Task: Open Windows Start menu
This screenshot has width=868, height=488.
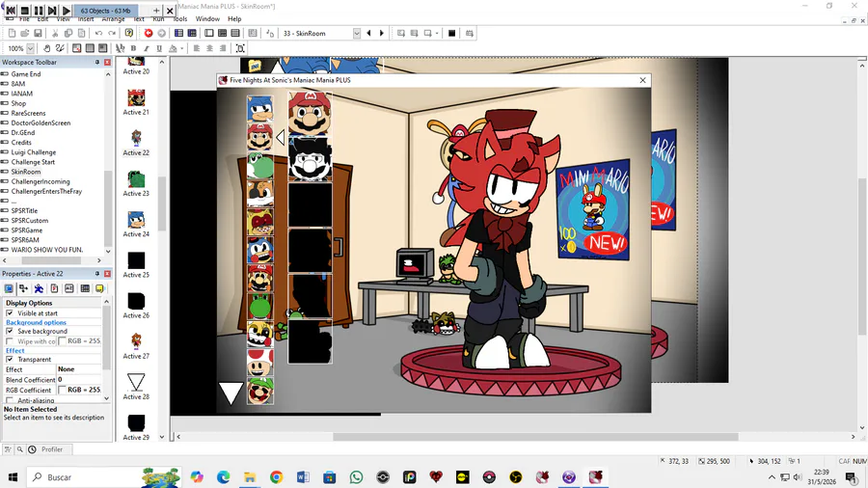Action: click(13, 477)
